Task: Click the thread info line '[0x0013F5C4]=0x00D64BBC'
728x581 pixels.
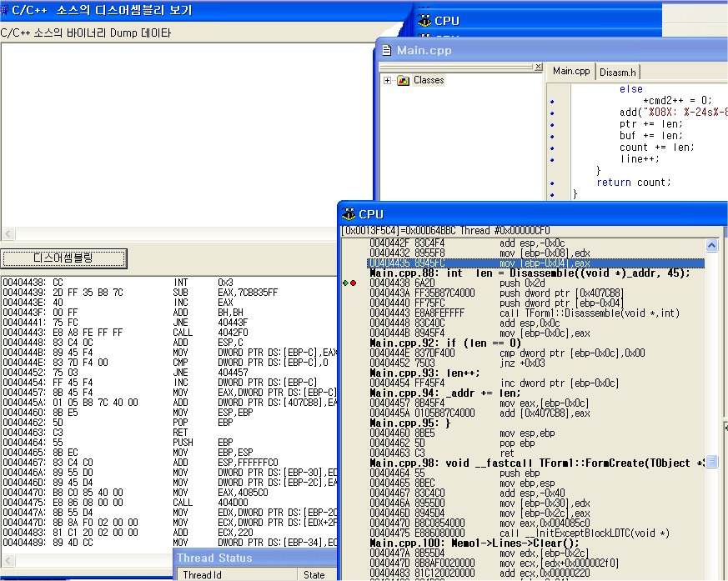Action: [x=445, y=231]
